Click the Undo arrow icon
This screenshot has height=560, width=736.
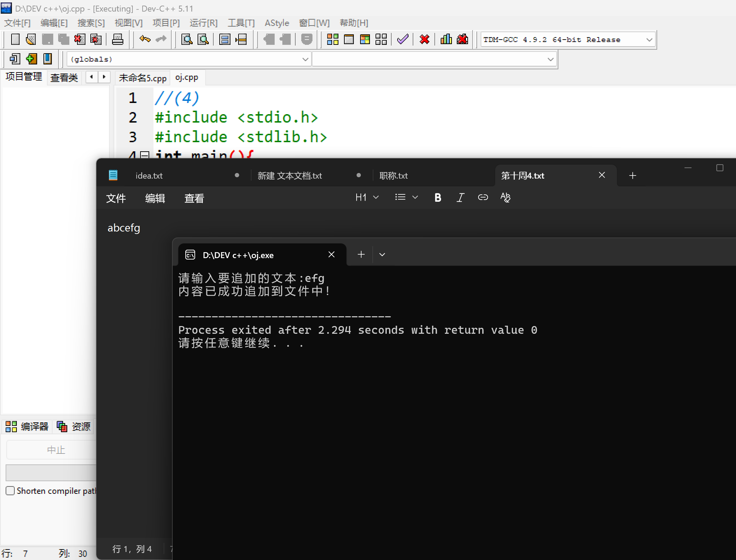pyautogui.click(x=145, y=39)
